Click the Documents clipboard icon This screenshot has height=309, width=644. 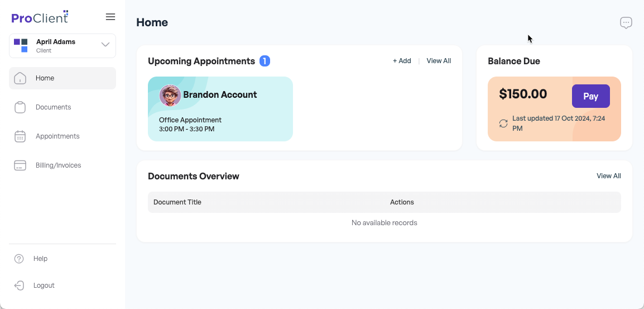click(20, 107)
